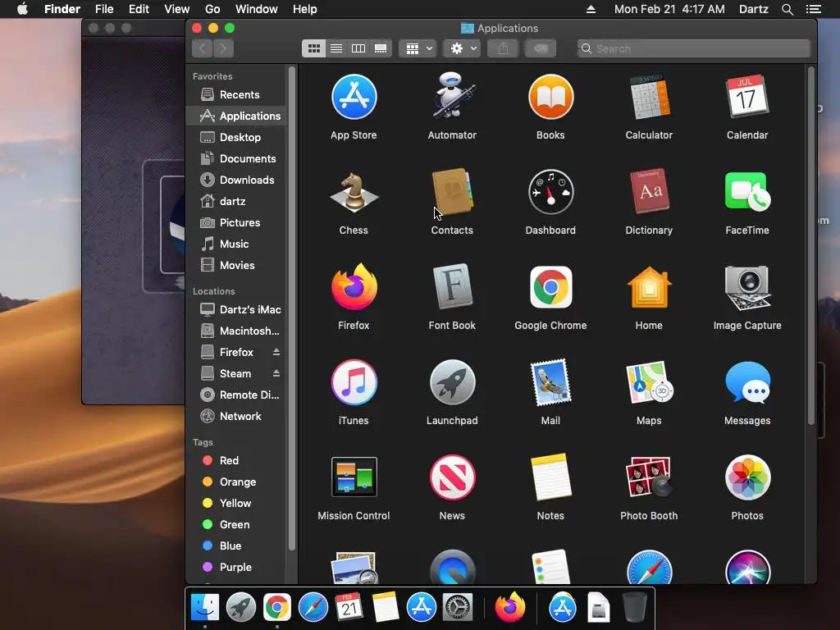Click the Search field in Finder
Image resolution: width=840 pixels, height=630 pixels.
[694, 48]
